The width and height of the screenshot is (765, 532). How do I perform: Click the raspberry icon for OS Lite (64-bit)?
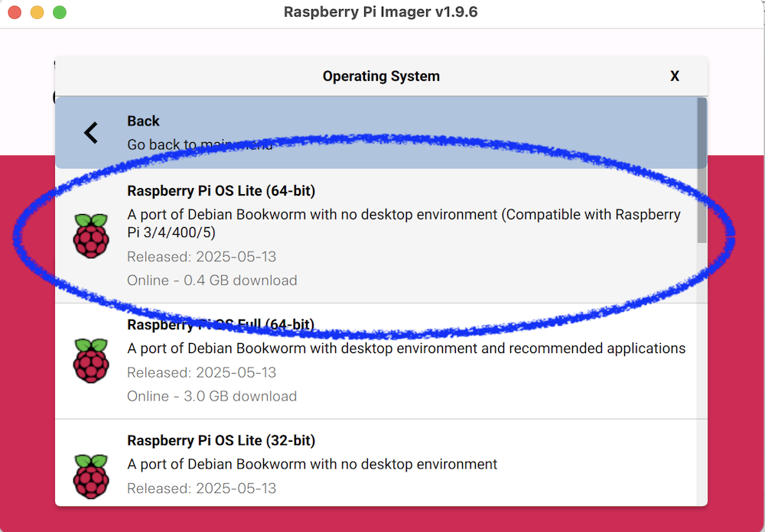click(x=91, y=235)
